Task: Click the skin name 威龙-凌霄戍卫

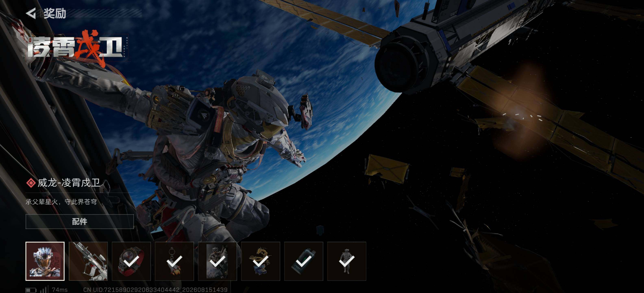Action: 69,183
